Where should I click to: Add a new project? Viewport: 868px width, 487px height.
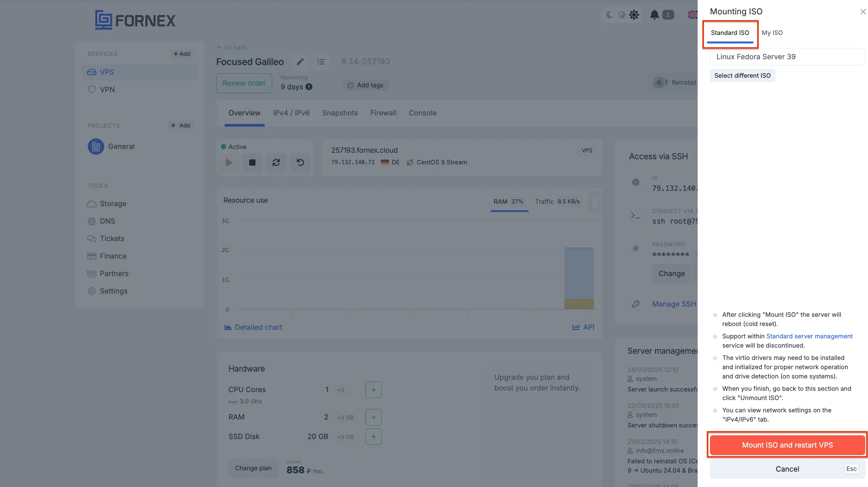[x=180, y=125]
